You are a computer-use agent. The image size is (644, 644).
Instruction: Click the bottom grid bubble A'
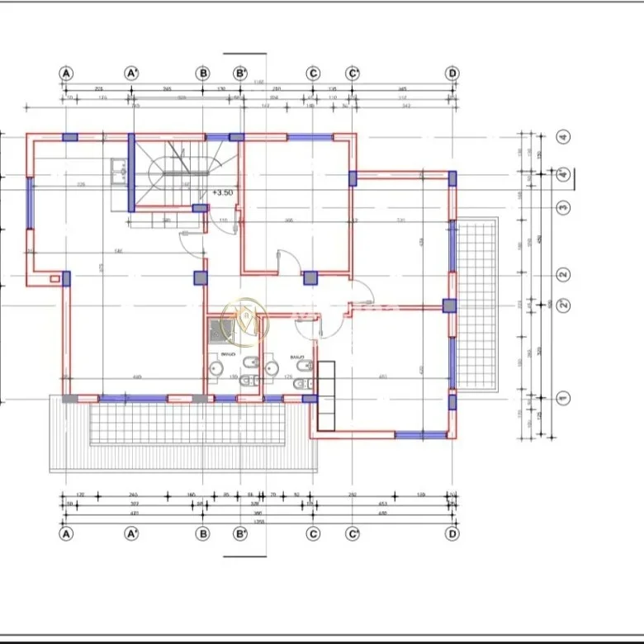[x=130, y=534]
